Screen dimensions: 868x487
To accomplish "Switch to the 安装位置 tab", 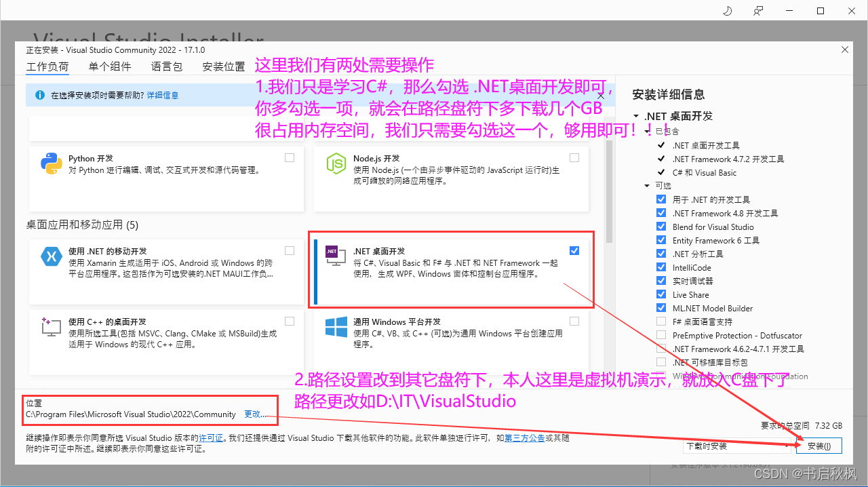I will click(224, 66).
